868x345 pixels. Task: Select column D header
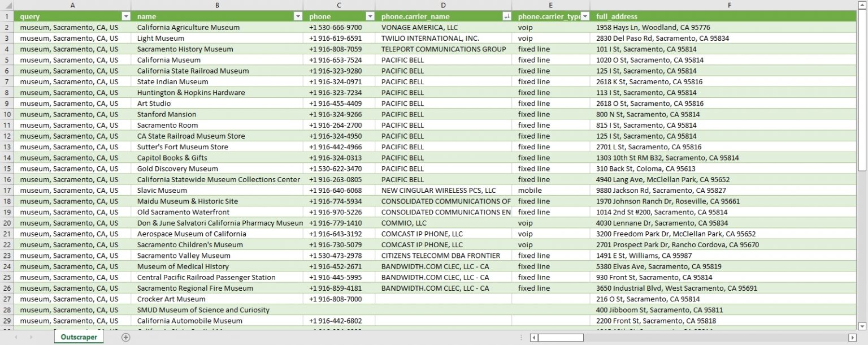coord(443,5)
